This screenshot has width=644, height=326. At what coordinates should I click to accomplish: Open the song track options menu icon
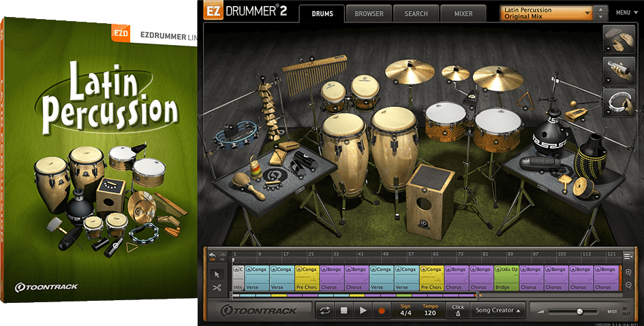[x=627, y=256]
